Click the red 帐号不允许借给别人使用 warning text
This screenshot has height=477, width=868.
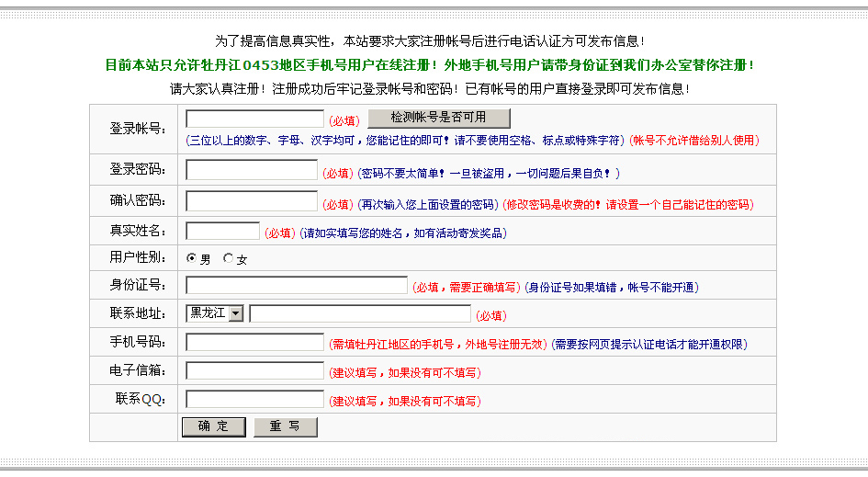[x=693, y=141]
